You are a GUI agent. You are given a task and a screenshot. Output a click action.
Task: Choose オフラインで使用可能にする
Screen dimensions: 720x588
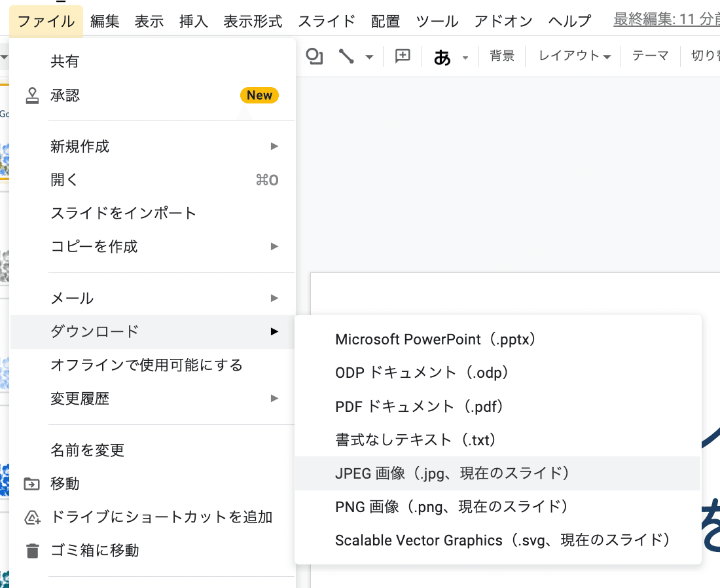pyautogui.click(x=152, y=365)
